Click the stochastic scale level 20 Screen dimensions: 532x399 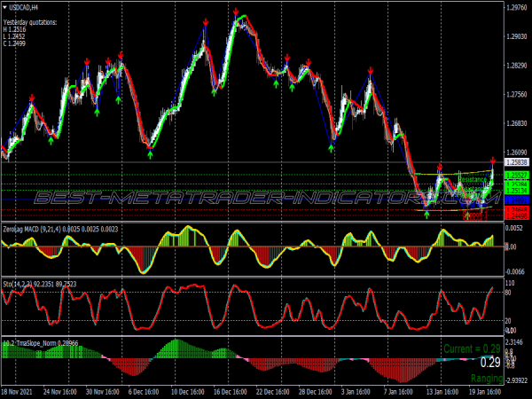click(508, 321)
